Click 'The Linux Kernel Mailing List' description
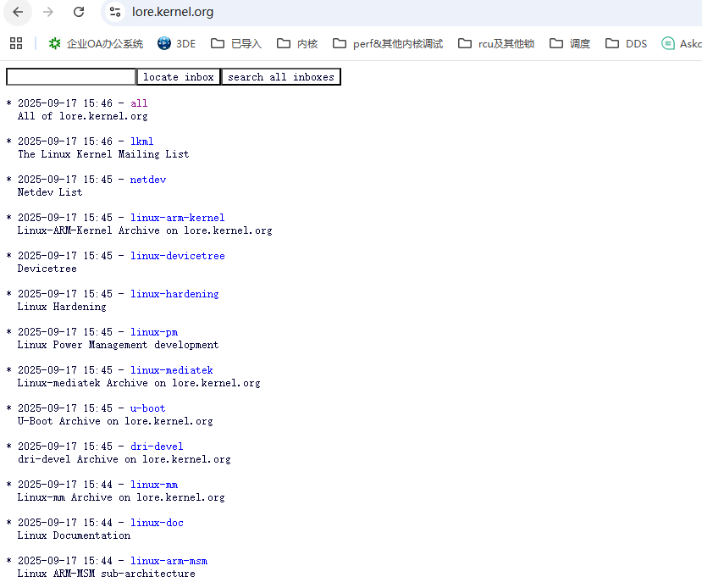This screenshot has width=702, height=588. click(x=103, y=154)
